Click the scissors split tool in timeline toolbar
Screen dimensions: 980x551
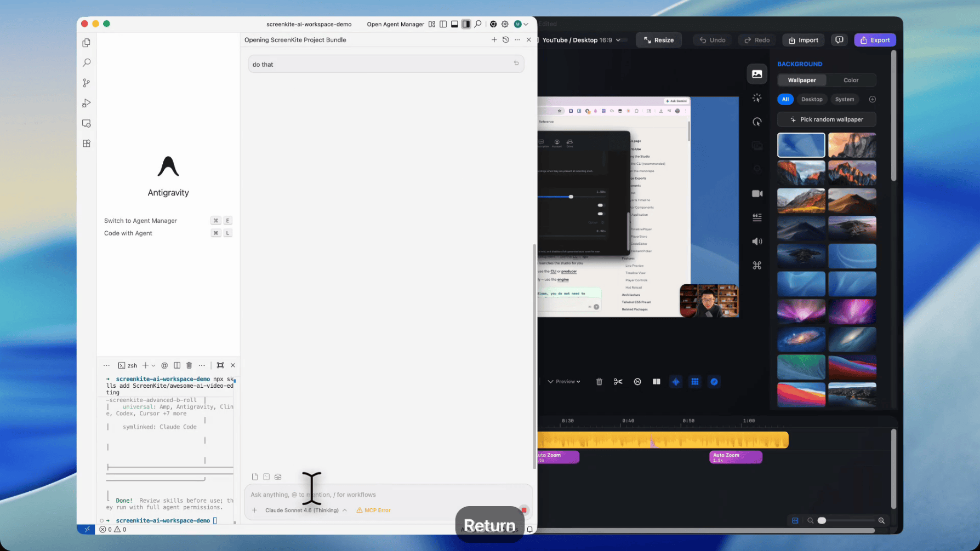pos(618,382)
